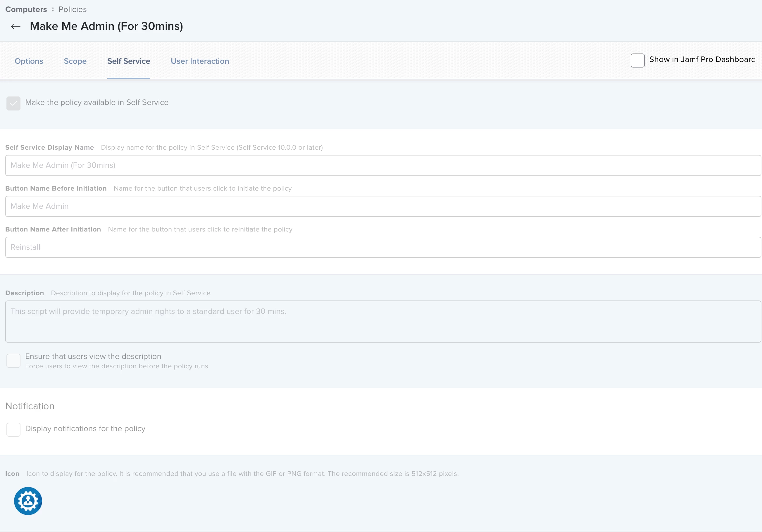This screenshot has height=532, width=762.
Task: Click the gear user policy icon
Action: click(x=28, y=501)
